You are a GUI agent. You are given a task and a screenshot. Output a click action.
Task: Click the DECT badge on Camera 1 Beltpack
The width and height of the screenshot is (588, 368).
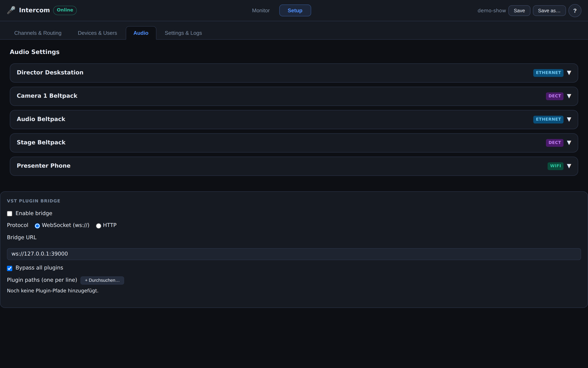pyautogui.click(x=555, y=96)
